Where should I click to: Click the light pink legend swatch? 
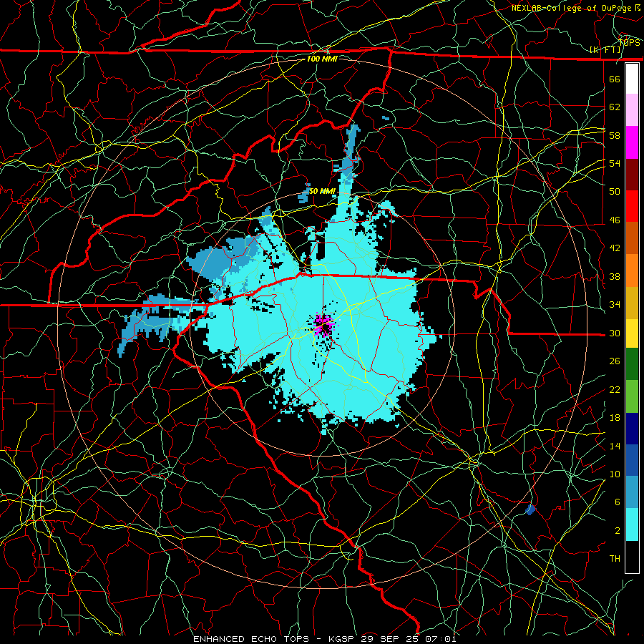pos(632,110)
